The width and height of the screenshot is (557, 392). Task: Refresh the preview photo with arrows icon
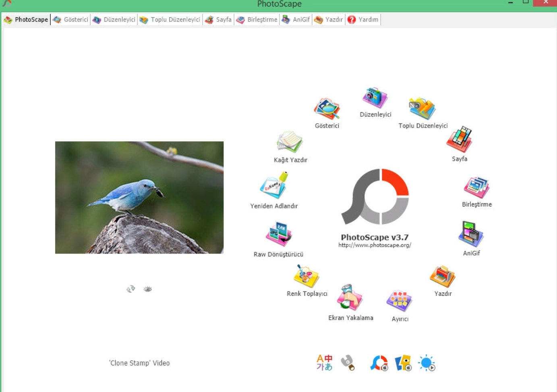tap(130, 289)
